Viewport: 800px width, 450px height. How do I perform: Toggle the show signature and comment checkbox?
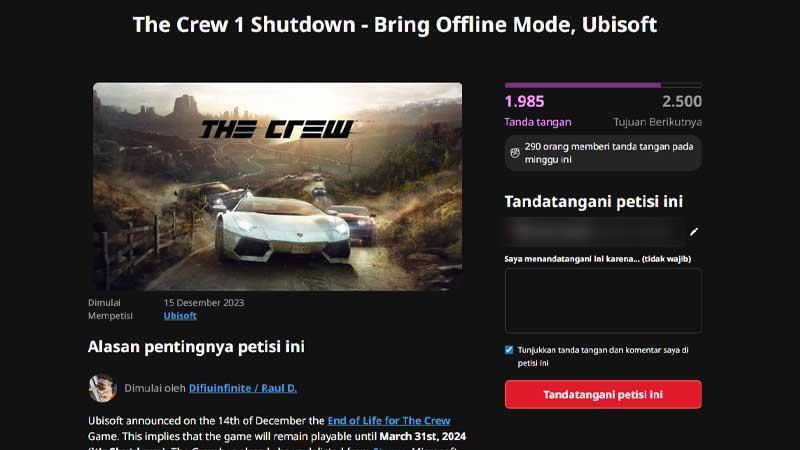tap(509, 350)
